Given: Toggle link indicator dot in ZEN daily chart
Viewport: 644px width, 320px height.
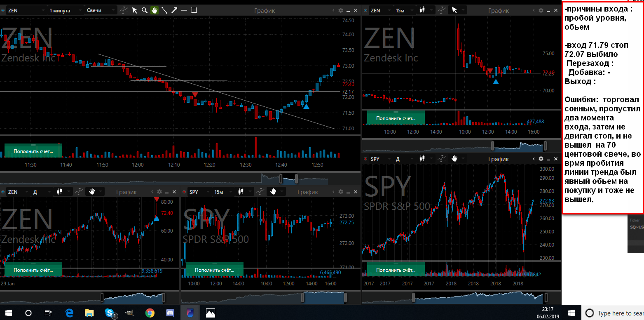Looking at the screenshot, I should coord(2,192).
